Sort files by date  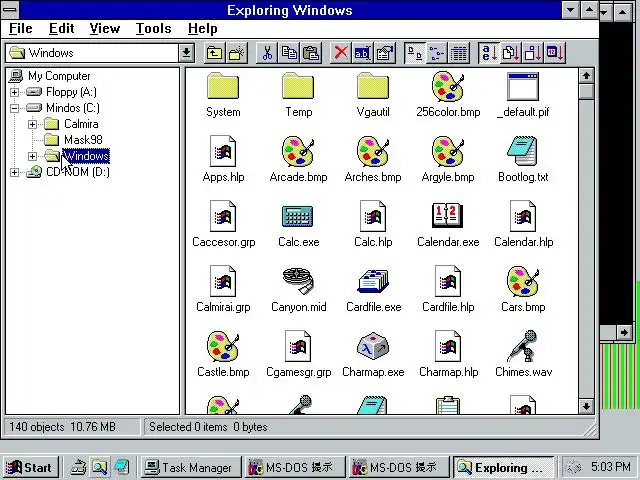(555, 53)
